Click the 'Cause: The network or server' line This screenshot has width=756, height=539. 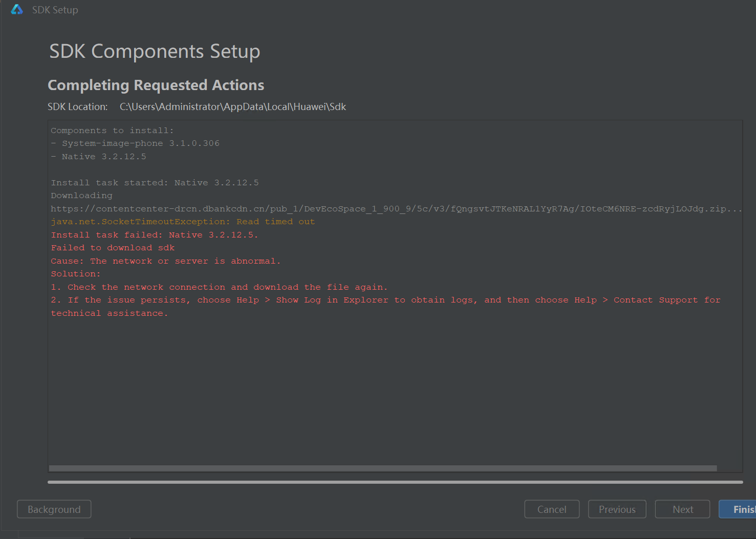(165, 261)
